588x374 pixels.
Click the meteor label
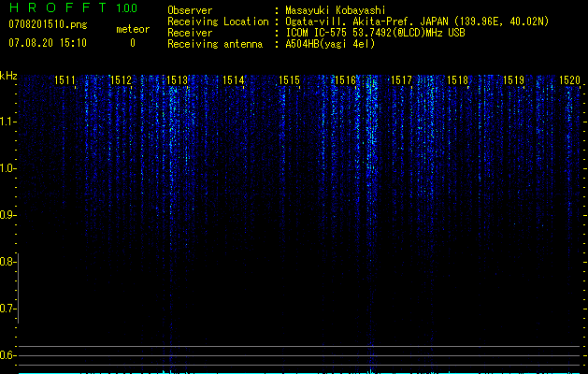(x=133, y=29)
